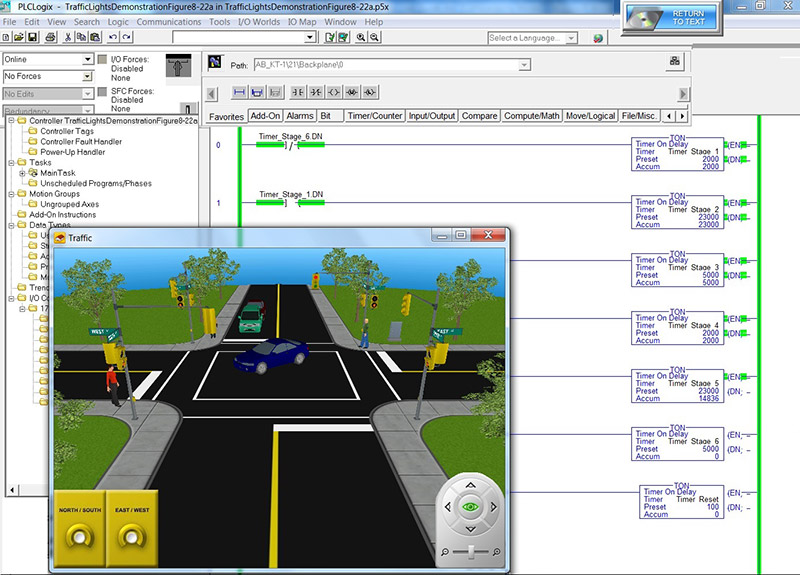Screen dimensions: 800x575
Task: Click the Undo arrow icon
Action: click(x=112, y=37)
